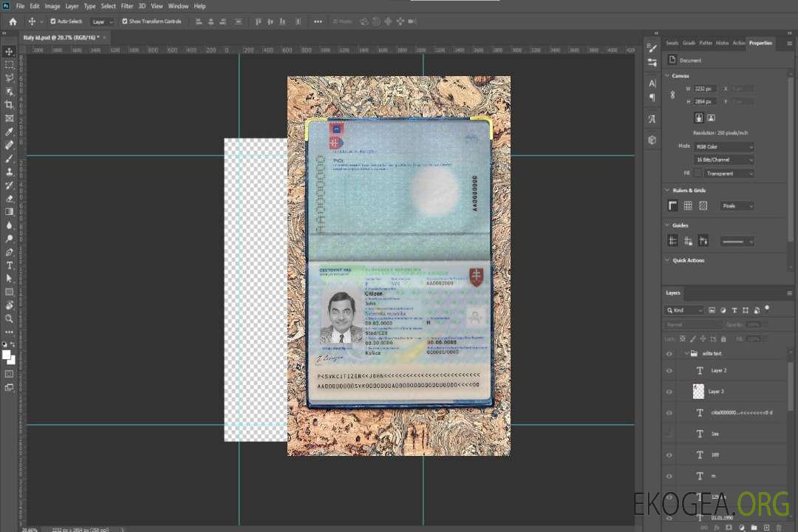The width and height of the screenshot is (798, 532).
Task: Uncheck the Auto-Select checkbox
Action: (52, 21)
